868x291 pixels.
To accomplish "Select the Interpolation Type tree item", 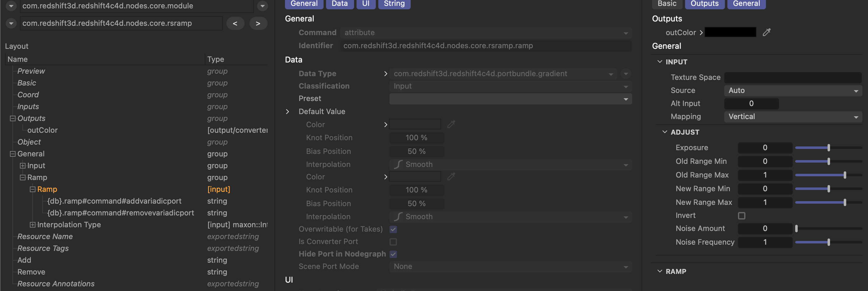I will pos(69,225).
